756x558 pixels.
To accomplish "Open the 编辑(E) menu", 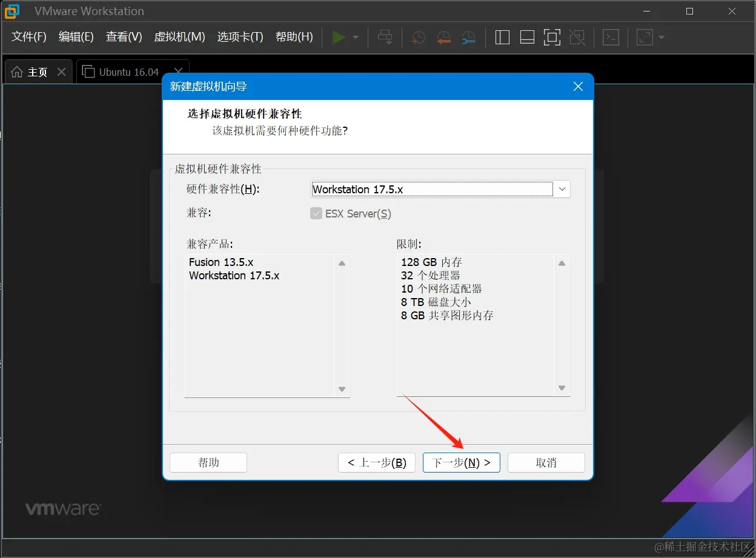I will point(76,37).
